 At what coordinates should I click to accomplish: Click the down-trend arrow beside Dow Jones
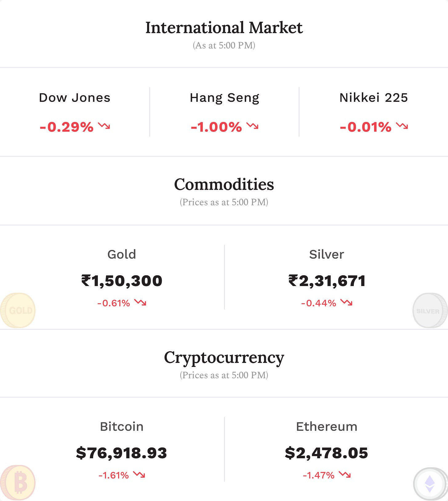point(104,126)
